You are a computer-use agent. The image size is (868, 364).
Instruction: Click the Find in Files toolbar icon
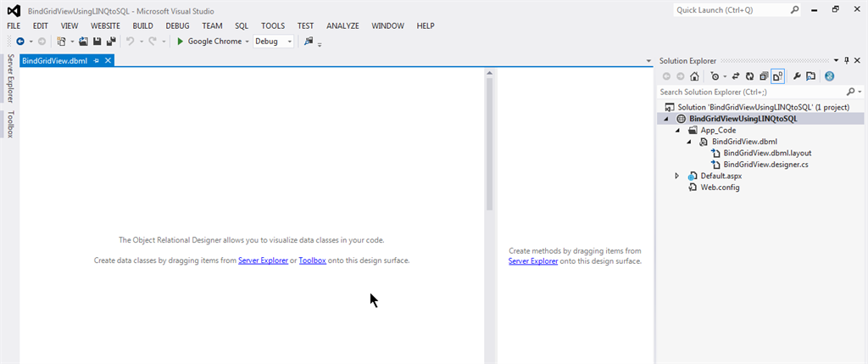coord(309,41)
